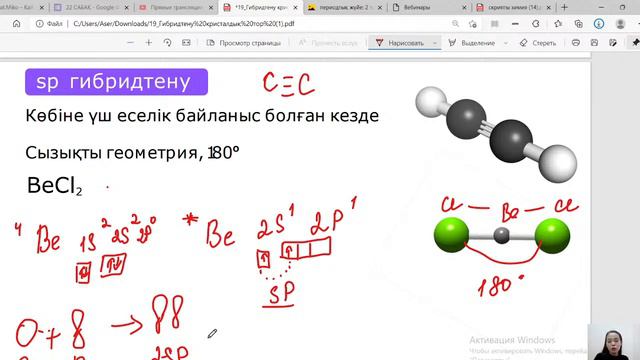Screen dimensions: 640x360
Task: Close the Вебинары tab
Action: [x=464, y=7]
